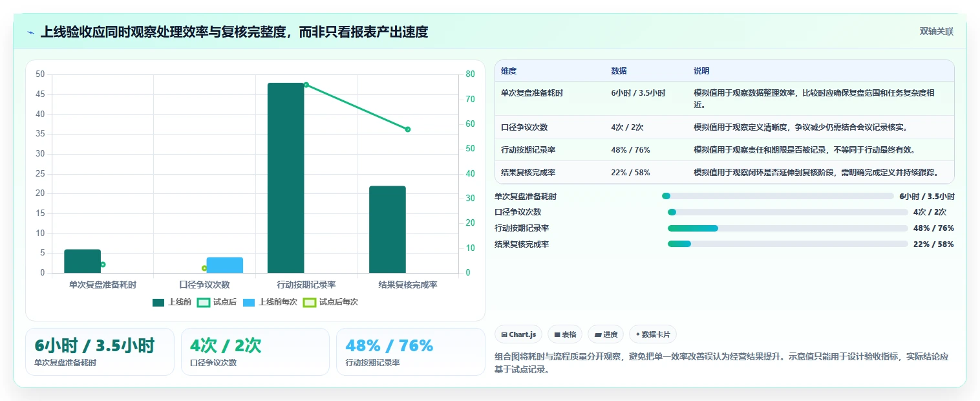Screen dimensions: 980x401
Task: Click the description mentioning 责任和期限是否被记录
Action: tap(805, 150)
